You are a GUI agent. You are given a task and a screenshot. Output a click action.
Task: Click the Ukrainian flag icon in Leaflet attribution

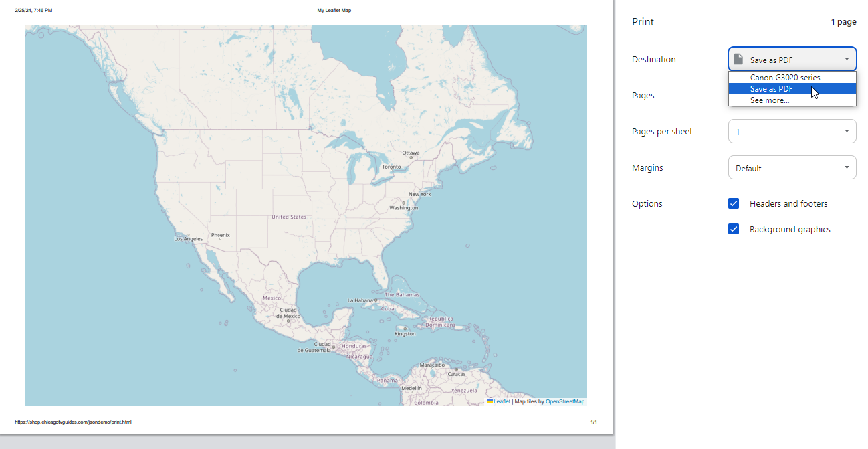[490, 401]
